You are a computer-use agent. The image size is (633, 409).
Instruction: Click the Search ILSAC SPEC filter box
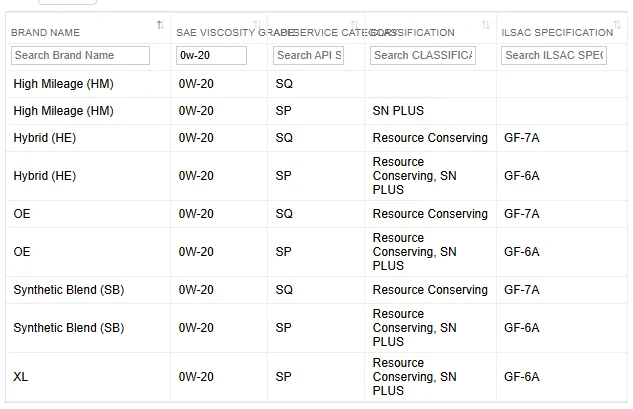pyautogui.click(x=554, y=55)
